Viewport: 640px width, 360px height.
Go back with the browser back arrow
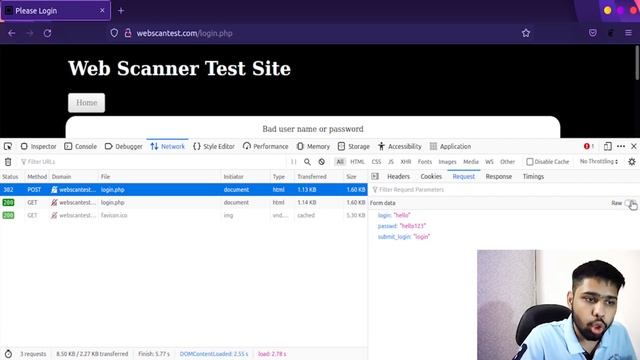11,33
